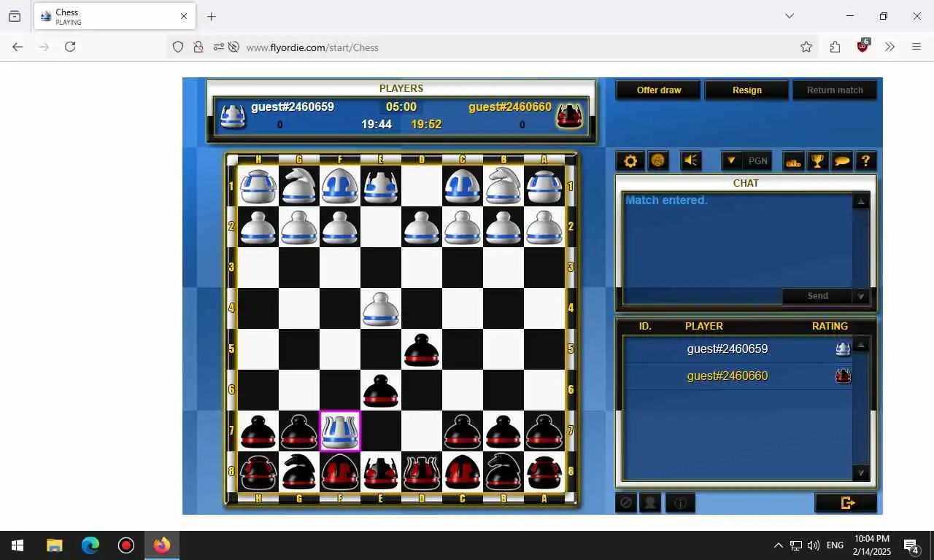934x560 pixels.
Task: Click the Resign button
Action: (746, 90)
